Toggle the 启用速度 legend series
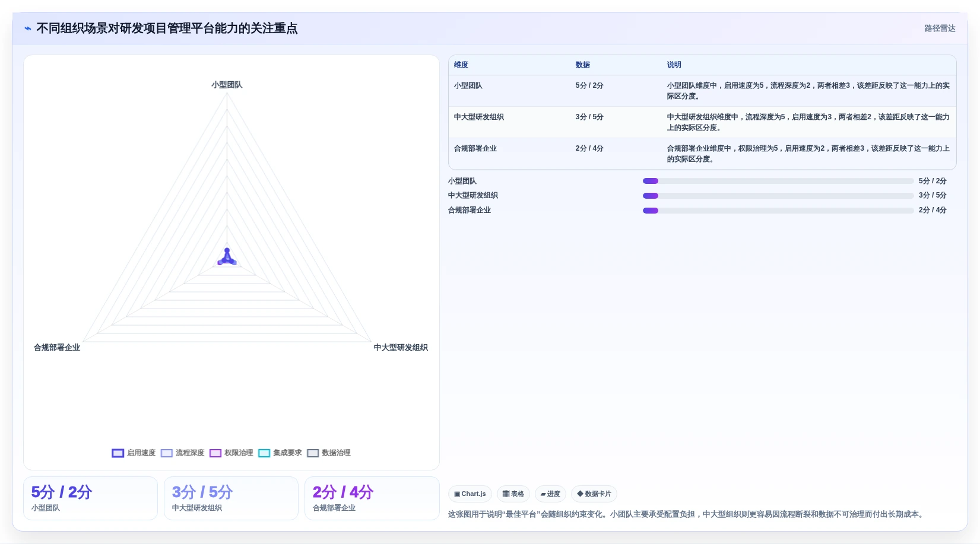Viewport: 980px width, 544px height. (x=134, y=453)
